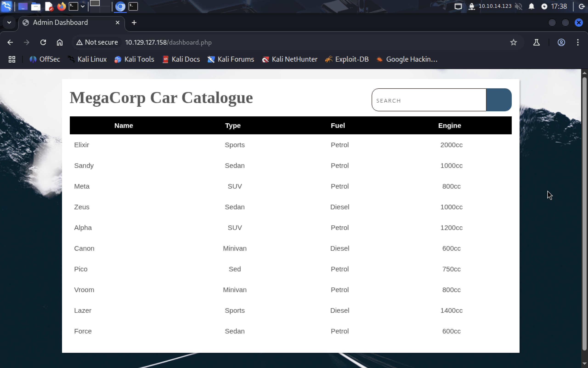
Task: Open the Kali Linux bookmark
Action: (x=87, y=59)
